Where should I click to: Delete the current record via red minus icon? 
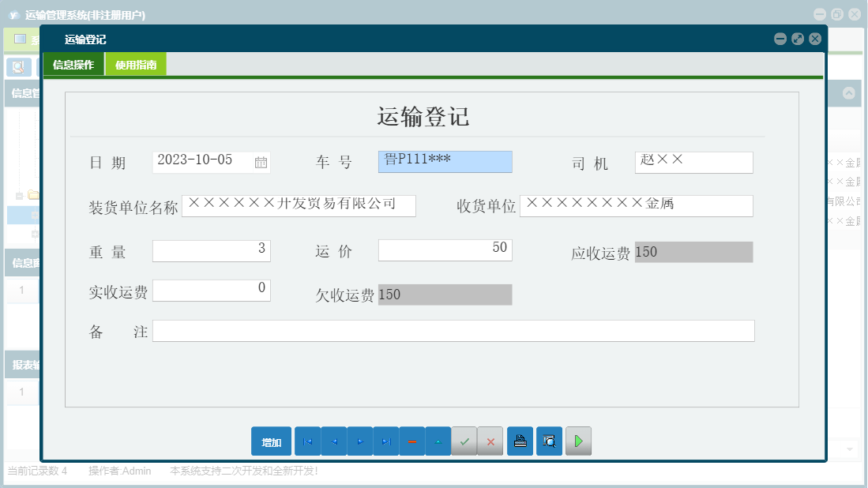point(411,441)
